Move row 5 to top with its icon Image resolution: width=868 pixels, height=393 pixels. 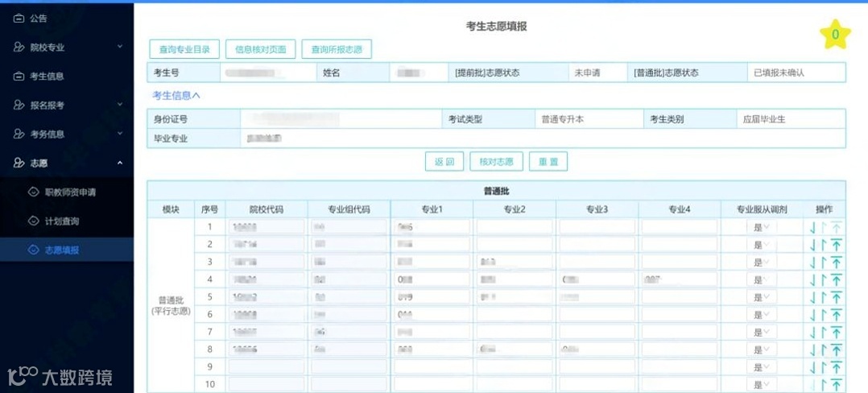coord(836,298)
